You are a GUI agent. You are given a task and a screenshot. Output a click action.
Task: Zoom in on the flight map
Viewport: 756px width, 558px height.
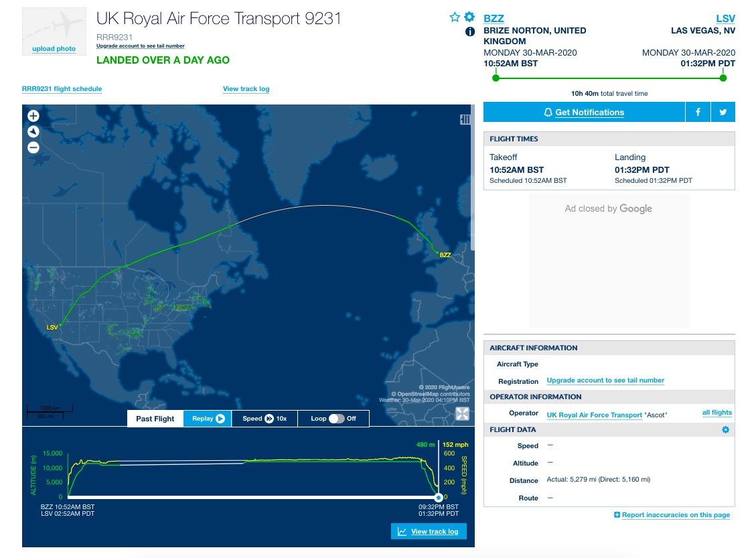(33, 116)
